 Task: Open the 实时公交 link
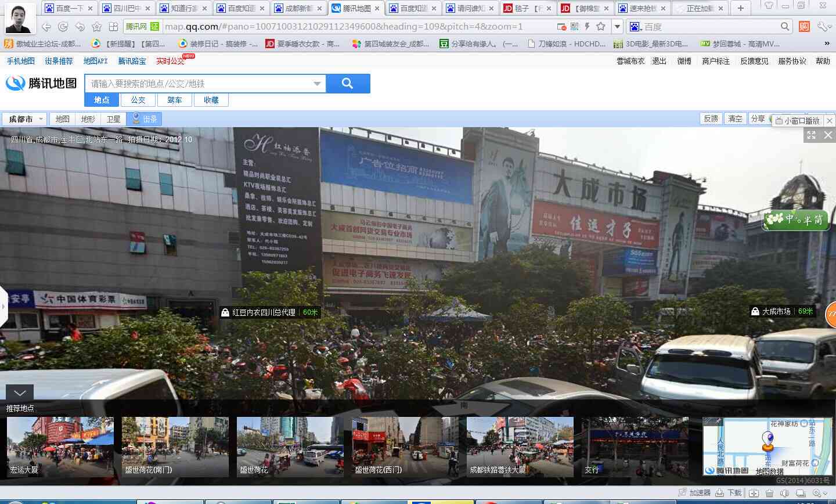click(171, 61)
